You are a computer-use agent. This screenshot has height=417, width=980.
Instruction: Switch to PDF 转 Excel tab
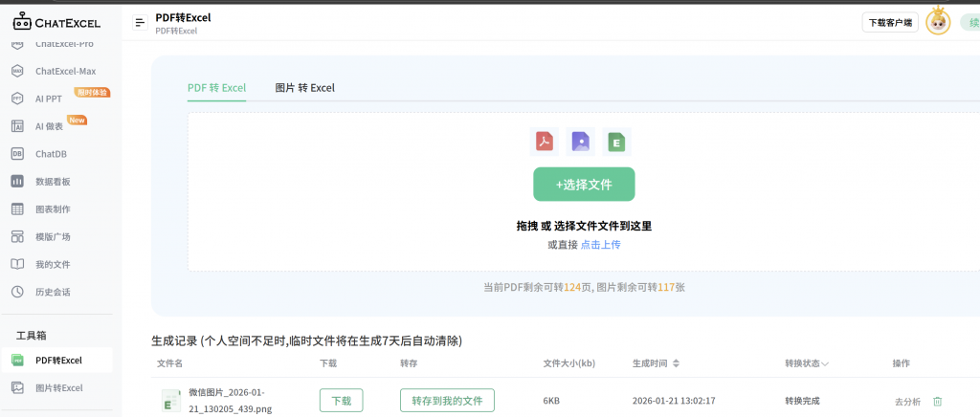(x=217, y=88)
